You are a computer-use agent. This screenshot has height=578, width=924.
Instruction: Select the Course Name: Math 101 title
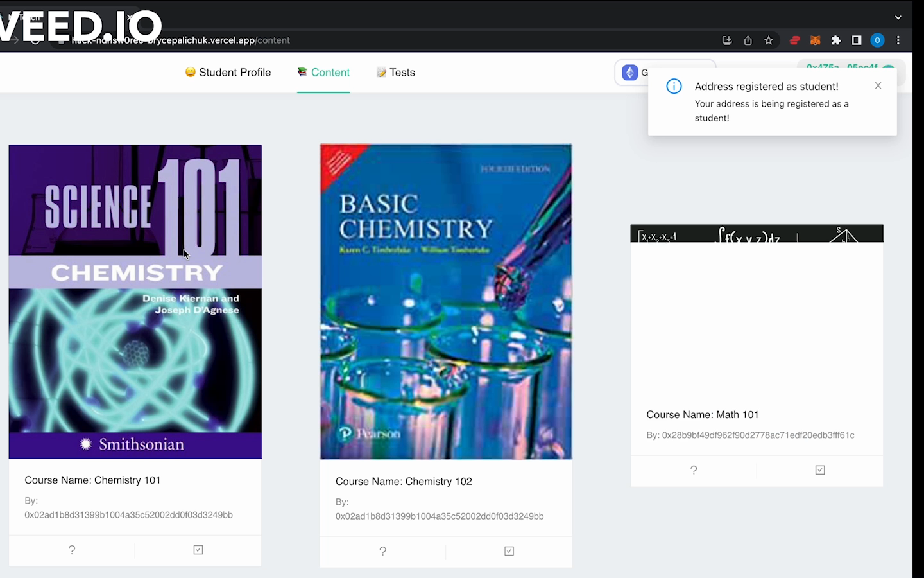coord(703,414)
